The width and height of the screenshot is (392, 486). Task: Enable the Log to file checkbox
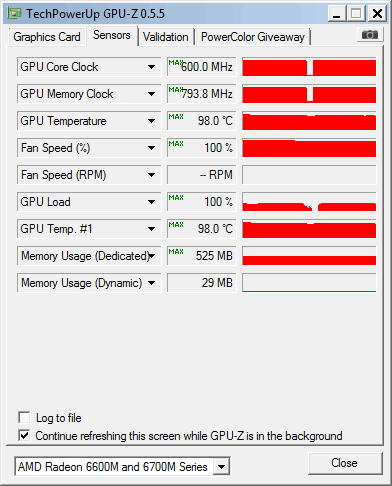tap(24, 417)
